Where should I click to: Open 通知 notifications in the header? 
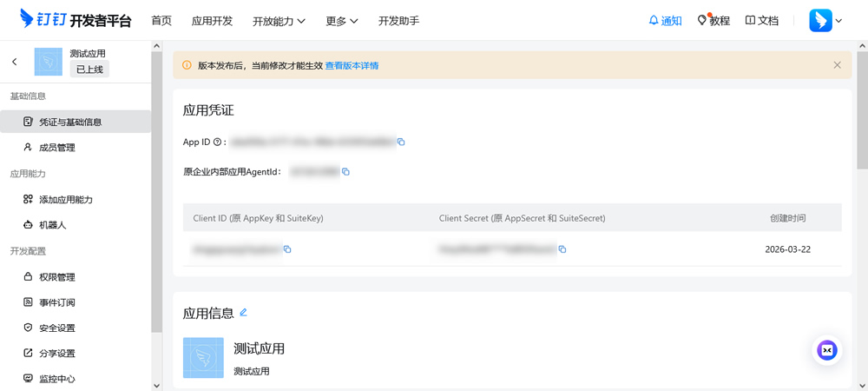pyautogui.click(x=665, y=21)
